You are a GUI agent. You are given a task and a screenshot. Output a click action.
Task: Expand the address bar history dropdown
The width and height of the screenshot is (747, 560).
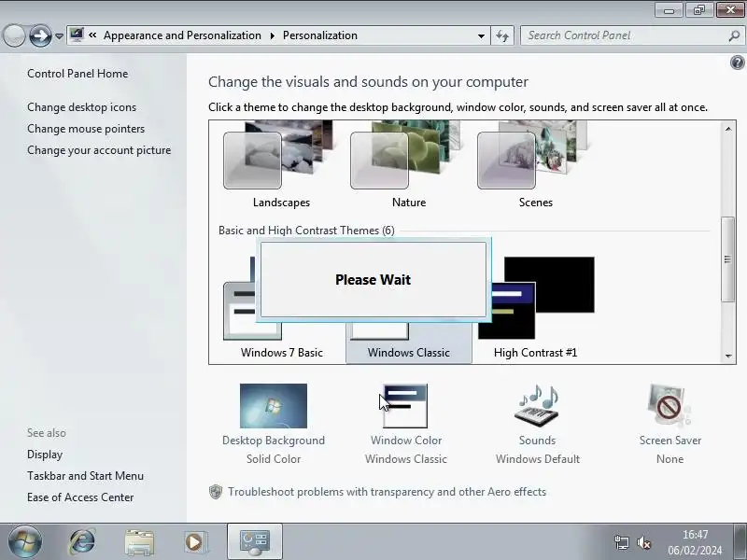tap(481, 35)
